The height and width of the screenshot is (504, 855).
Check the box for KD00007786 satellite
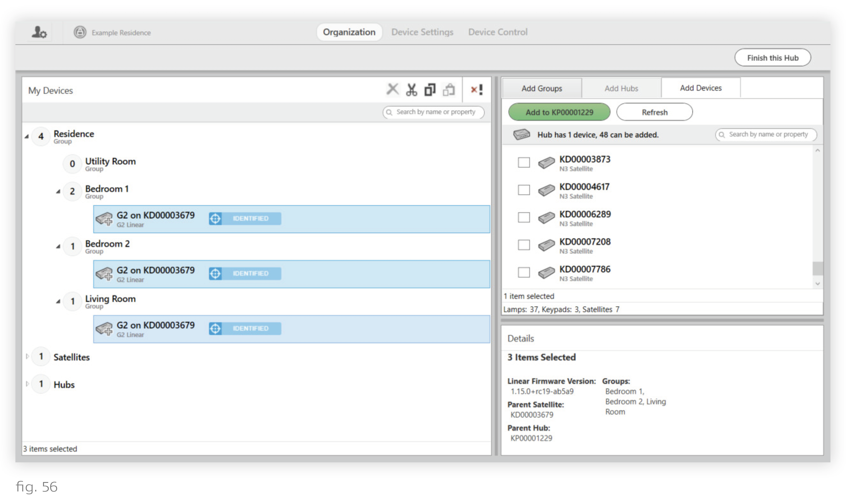coord(524,272)
